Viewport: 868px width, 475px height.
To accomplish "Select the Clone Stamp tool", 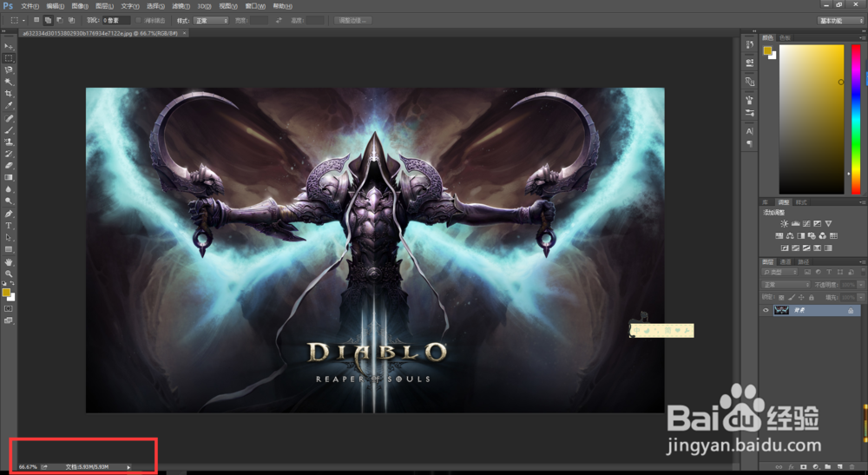I will click(9, 142).
